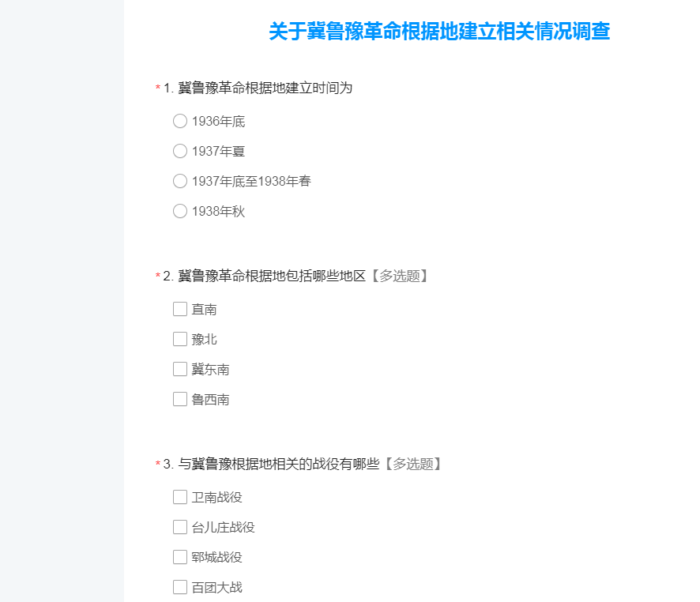The width and height of the screenshot is (700, 602).
Task: Click the 1937年夏 option label text
Action: (218, 151)
